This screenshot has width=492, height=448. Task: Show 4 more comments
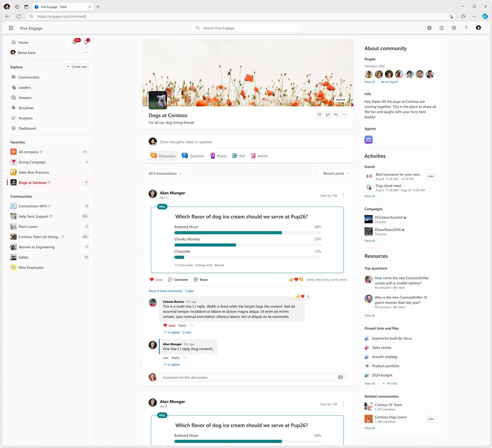click(x=165, y=291)
